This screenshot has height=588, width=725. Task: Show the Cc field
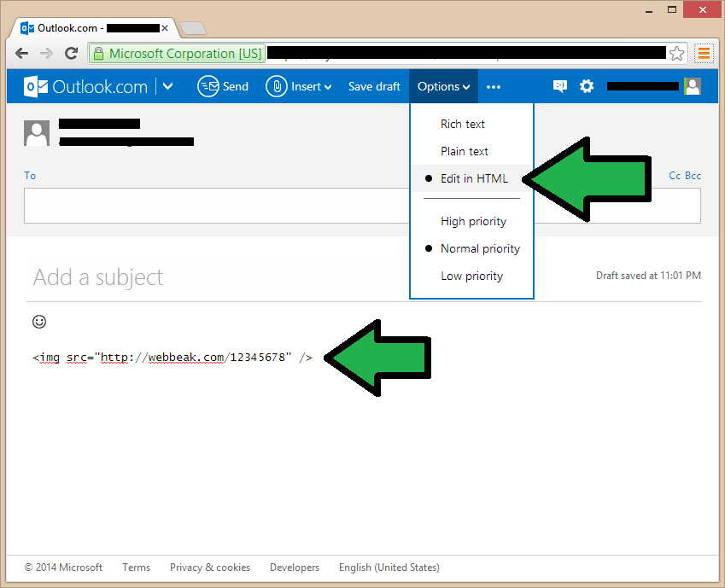pos(675,176)
